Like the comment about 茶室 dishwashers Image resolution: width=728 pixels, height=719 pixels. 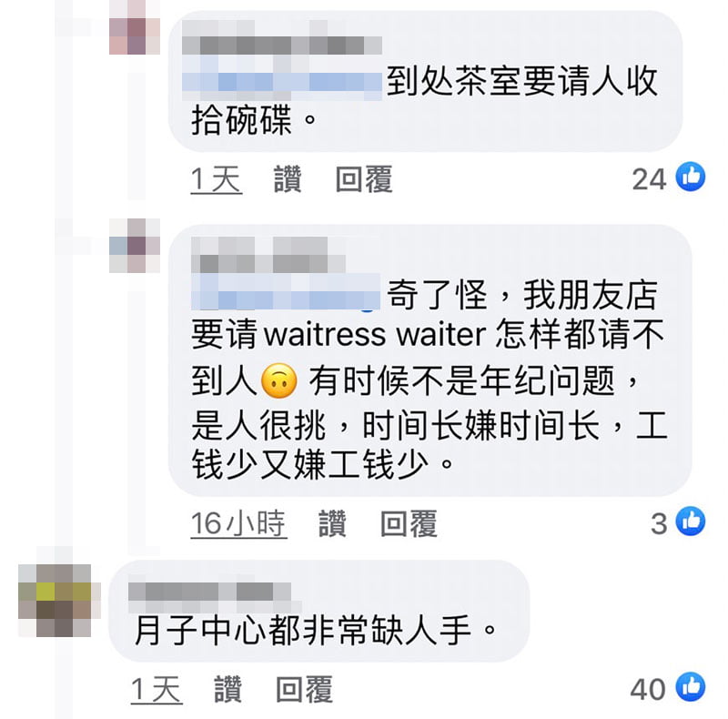(288, 178)
